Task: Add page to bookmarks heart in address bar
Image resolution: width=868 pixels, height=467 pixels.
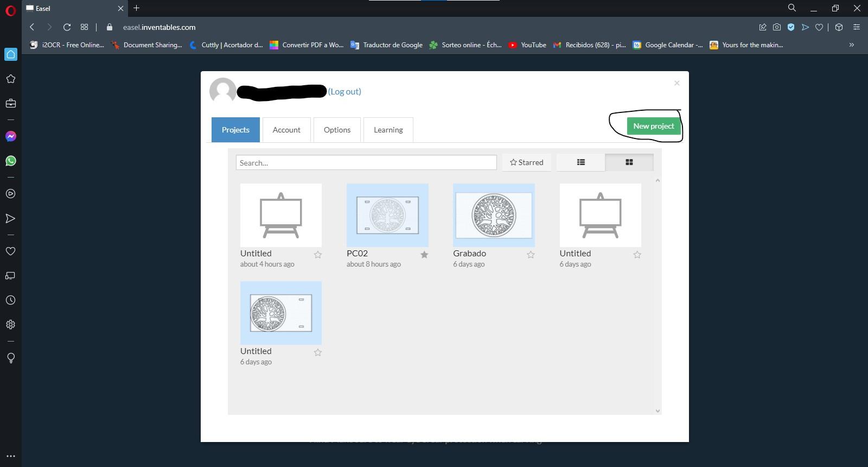Action: (x=819, y=27)
